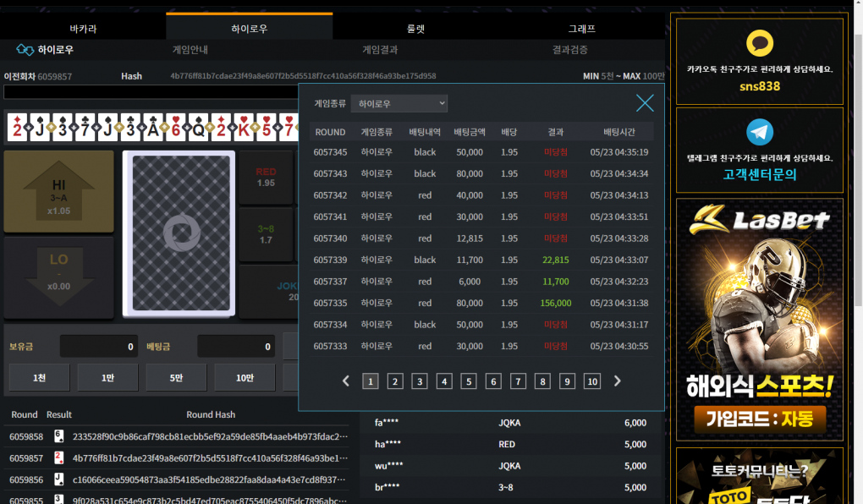Go to next page arrow in pagination
The height and width of the screenshot is (504, 863).
(617, 381)
